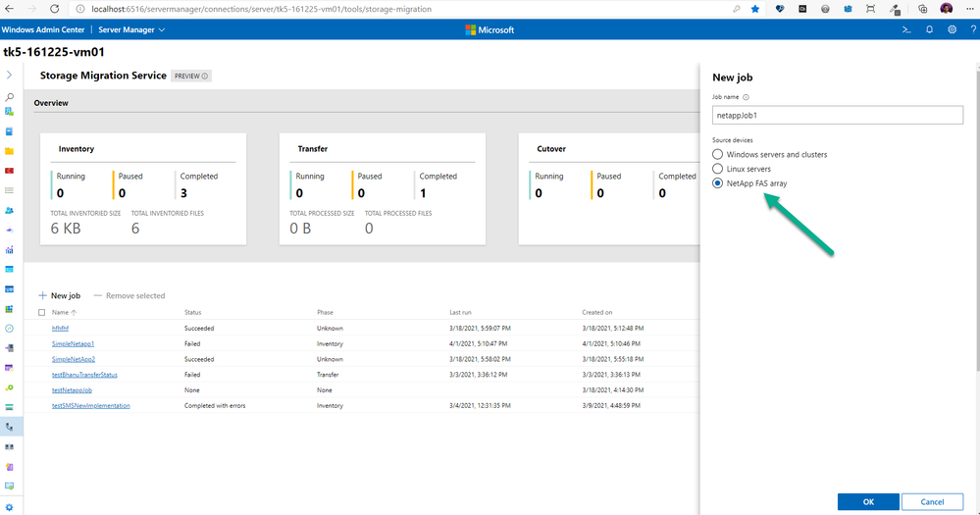The height and width of the screenshot is (515, 980).
Task: Open the users and groups people icon
Action: (x=10, y=211)
